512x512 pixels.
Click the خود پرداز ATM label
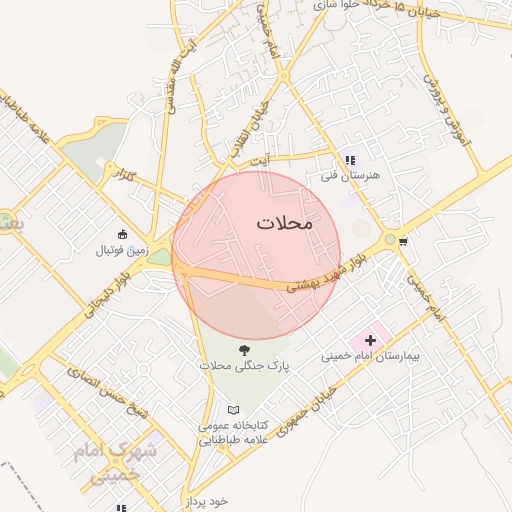click(x=207, y=501)
